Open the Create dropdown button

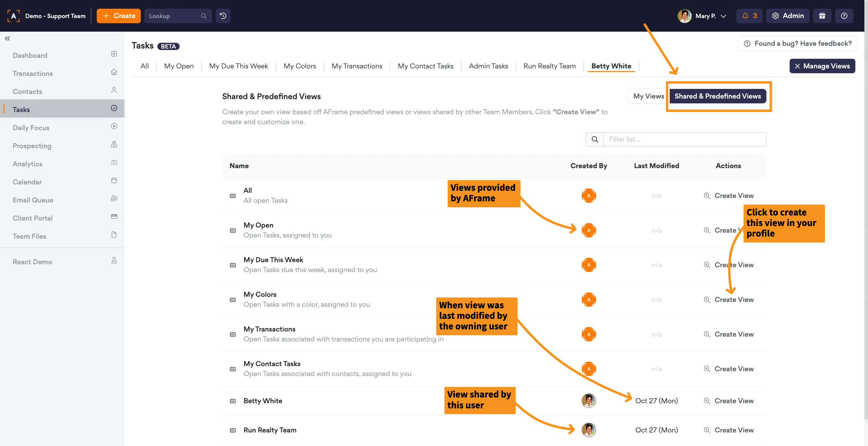pyautogui.click(x=119, y=16)
